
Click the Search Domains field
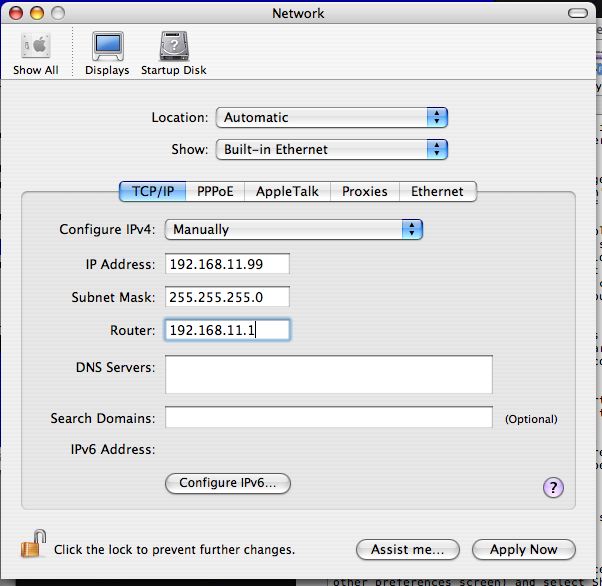click(x=329, y=417)
